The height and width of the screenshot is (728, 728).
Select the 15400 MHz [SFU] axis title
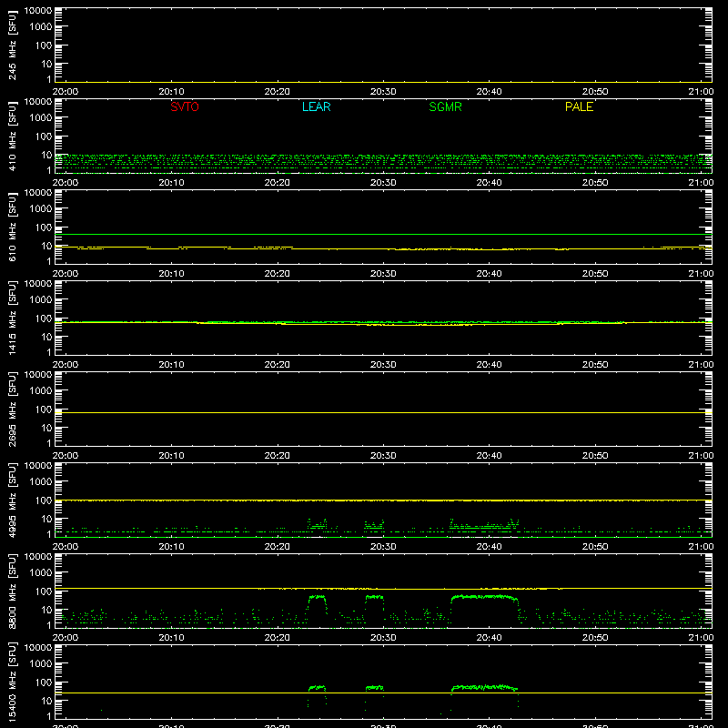click(x=12, y=682)
